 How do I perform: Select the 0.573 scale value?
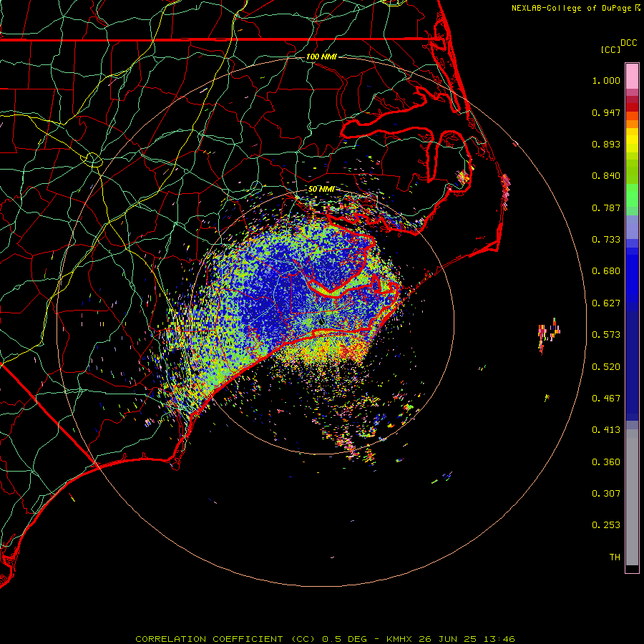(606, 335)
